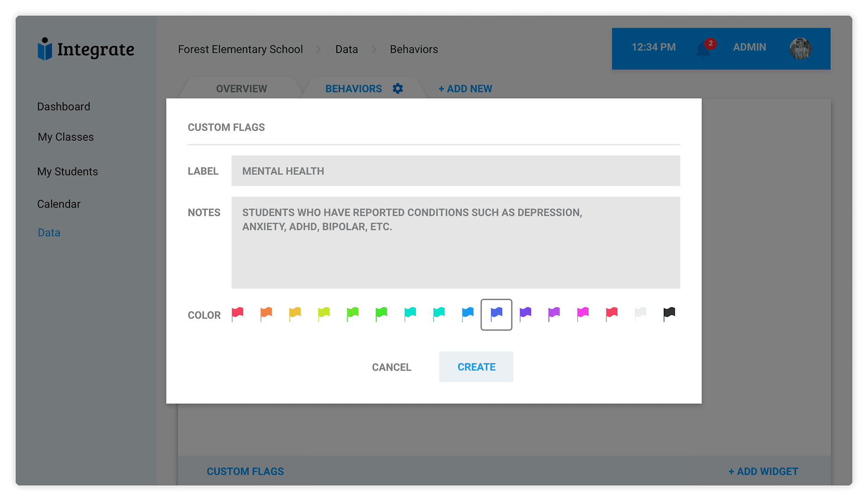
Task: Select the black flag color
Action: point(669,314)
